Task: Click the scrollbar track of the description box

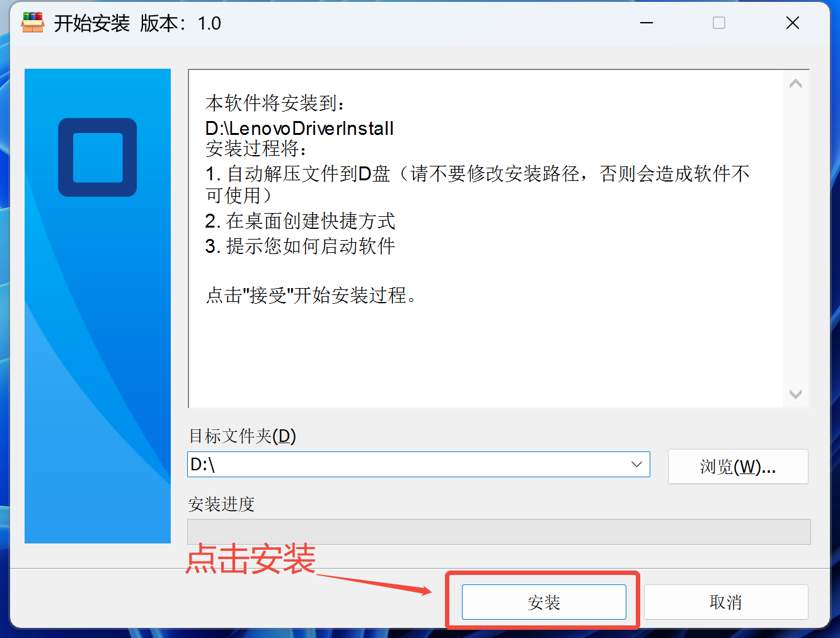Action: point(796,239)
